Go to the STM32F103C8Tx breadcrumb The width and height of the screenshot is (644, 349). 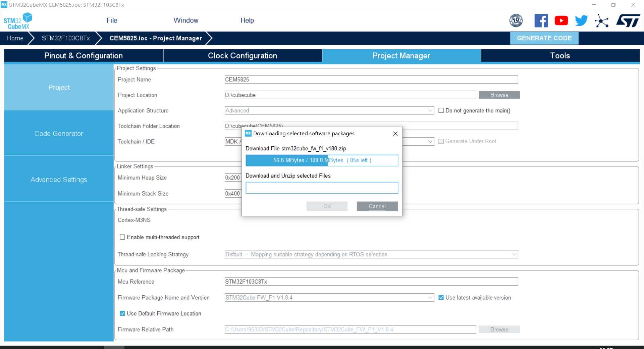66,38
